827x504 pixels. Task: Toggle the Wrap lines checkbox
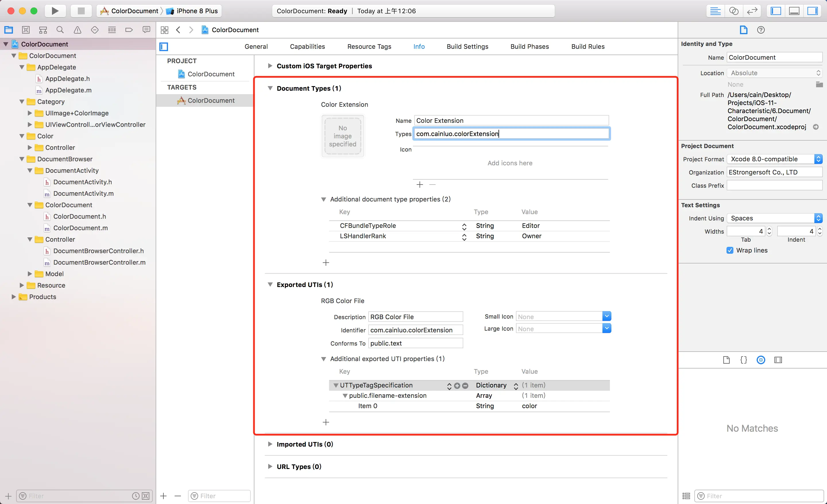730,250
